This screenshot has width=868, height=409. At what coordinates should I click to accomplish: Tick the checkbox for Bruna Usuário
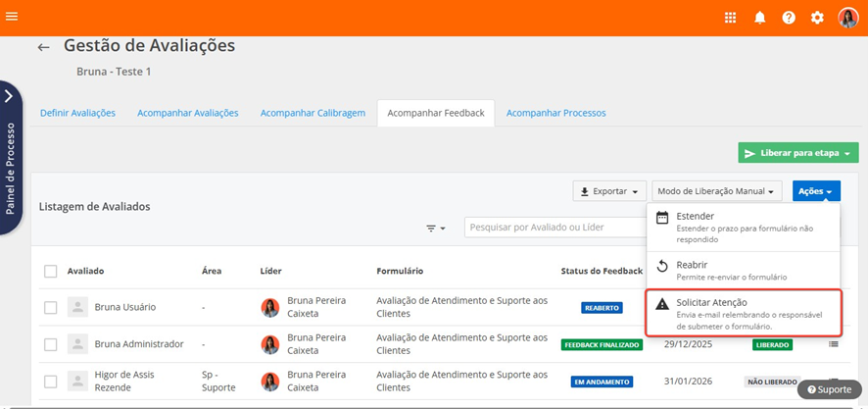[x=50, y=308]
